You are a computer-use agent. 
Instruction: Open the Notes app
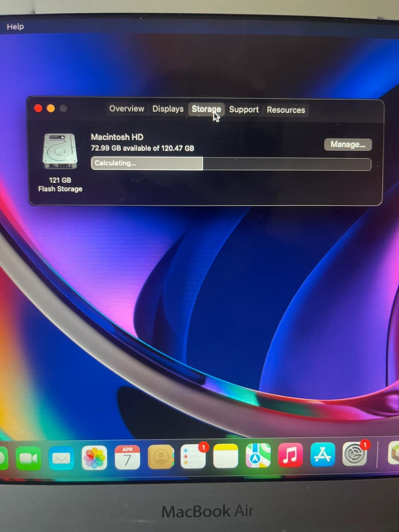coord(225,456)
